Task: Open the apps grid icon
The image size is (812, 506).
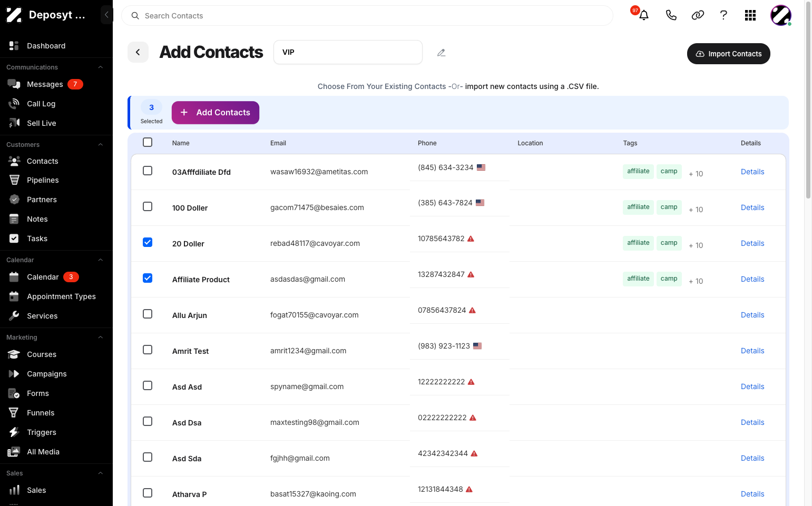Action: coord(750,15)
